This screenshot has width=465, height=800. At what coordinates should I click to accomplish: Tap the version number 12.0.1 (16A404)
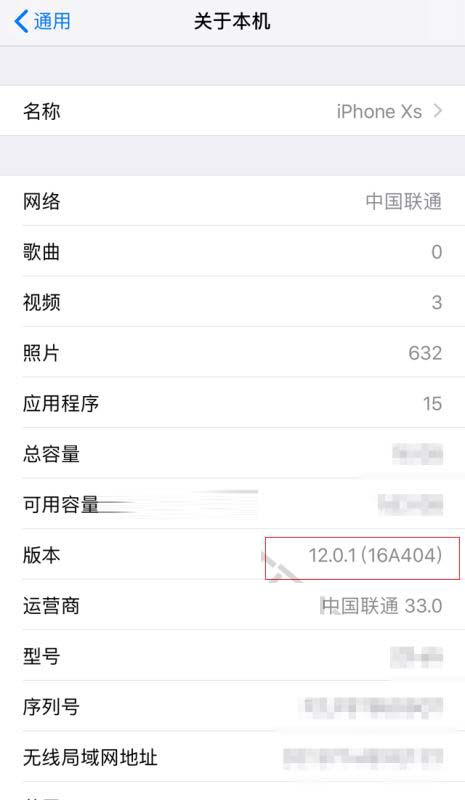point(375,555)
